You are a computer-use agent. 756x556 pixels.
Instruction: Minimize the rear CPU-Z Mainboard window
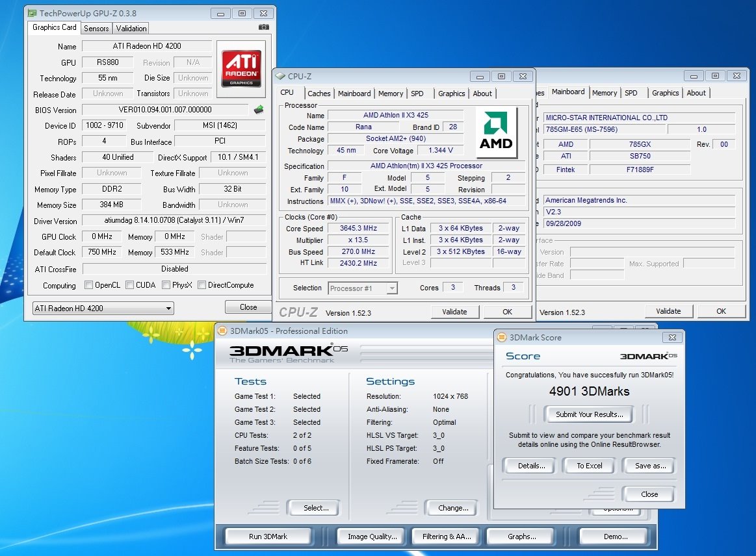[x=694, y=76]
